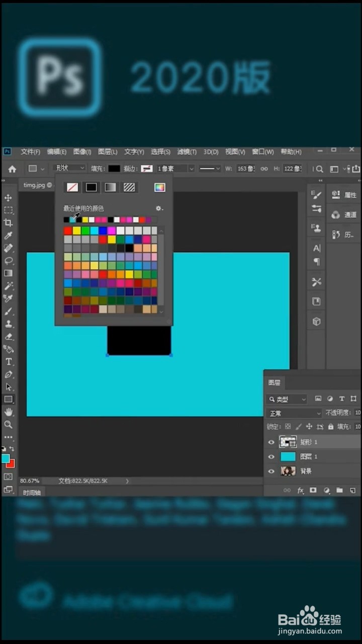Click the Home icon in options bar
The image size is (362, 644).
pyautogui.click(x=12, y=169)
